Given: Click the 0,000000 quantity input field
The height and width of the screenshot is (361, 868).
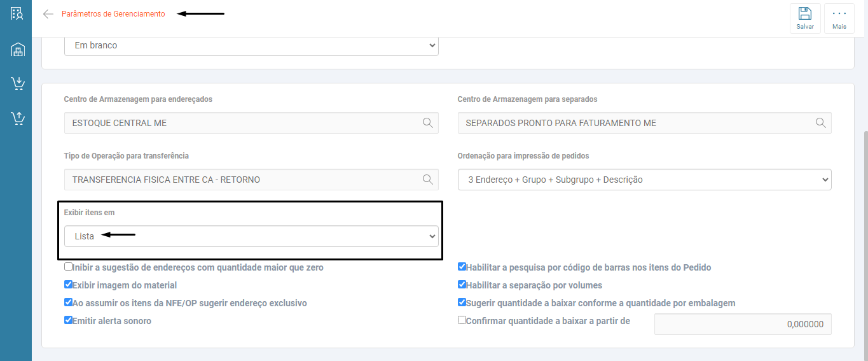Looking at the screenshot, I should [x=743, y=324].
